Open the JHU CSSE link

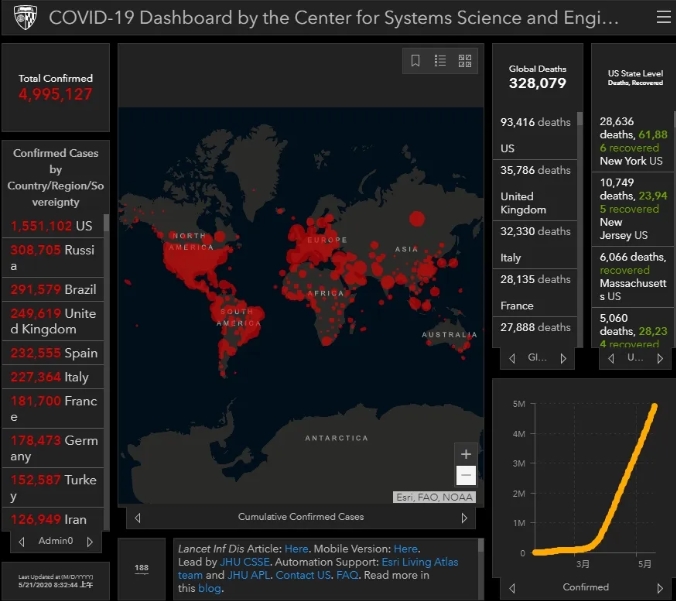coord(246,562)
